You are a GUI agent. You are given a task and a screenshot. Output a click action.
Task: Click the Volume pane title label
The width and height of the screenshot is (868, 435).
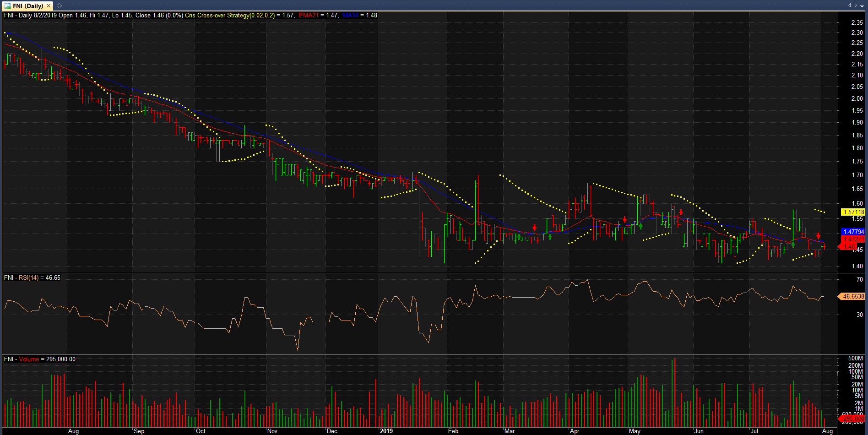pyautogui.click(x=29, y=359)
